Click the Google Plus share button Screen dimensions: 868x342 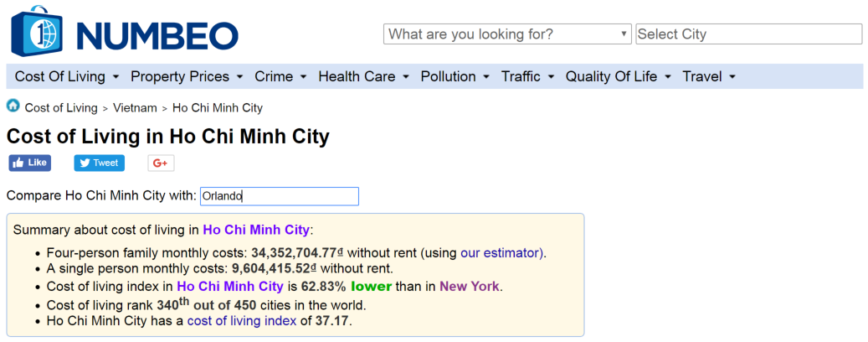pos(161,163)
